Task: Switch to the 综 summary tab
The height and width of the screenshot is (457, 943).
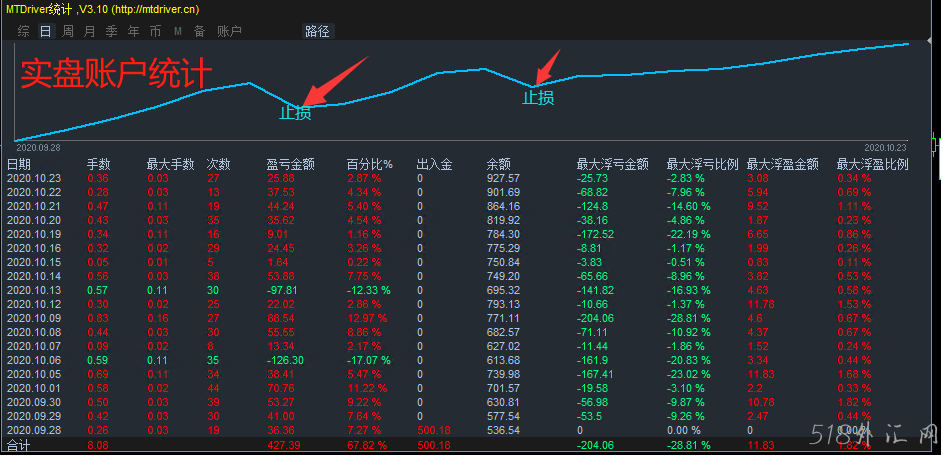Action: click(x=23, y=31)
